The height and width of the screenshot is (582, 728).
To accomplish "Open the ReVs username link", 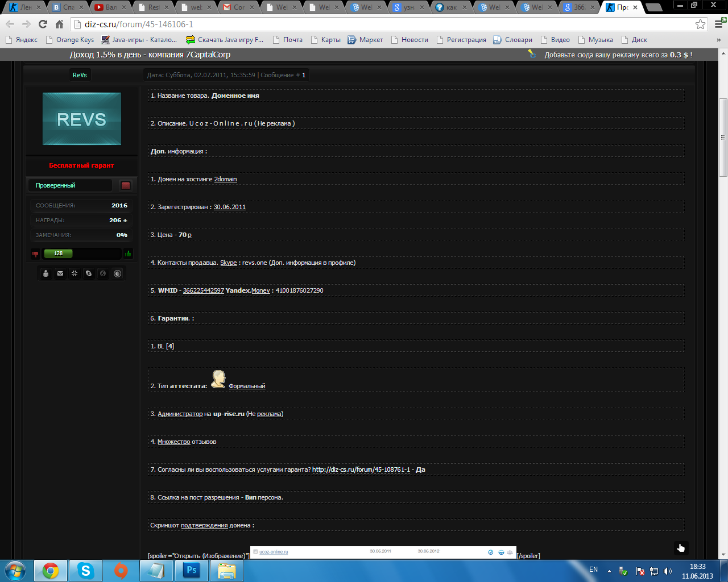I will (x=80, y=75).
